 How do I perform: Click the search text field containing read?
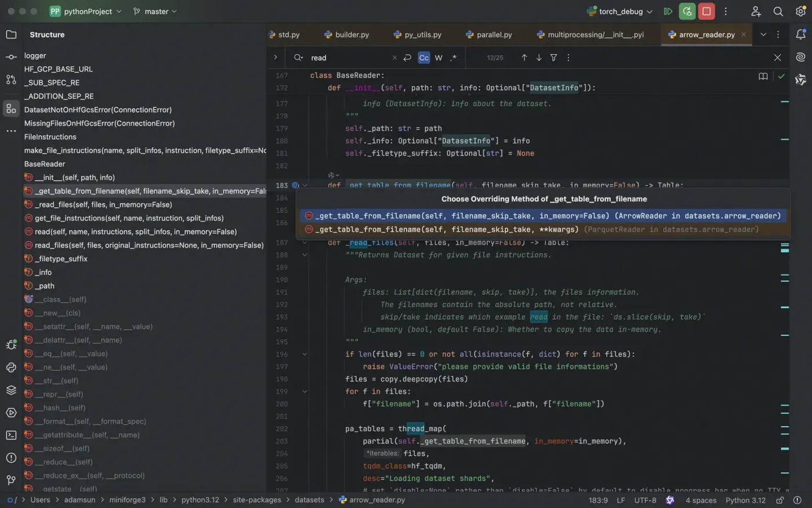point(348,57)
